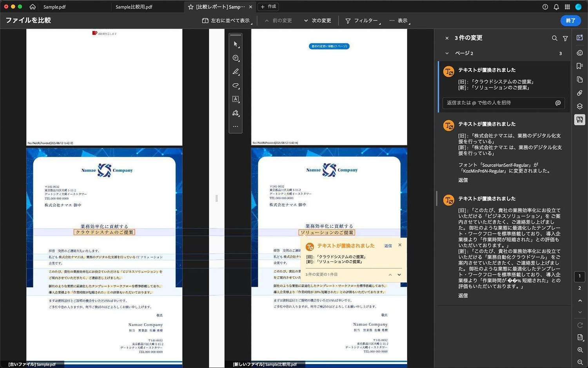Switch to the Sample.pdf tab

click(x=54, y=7)
